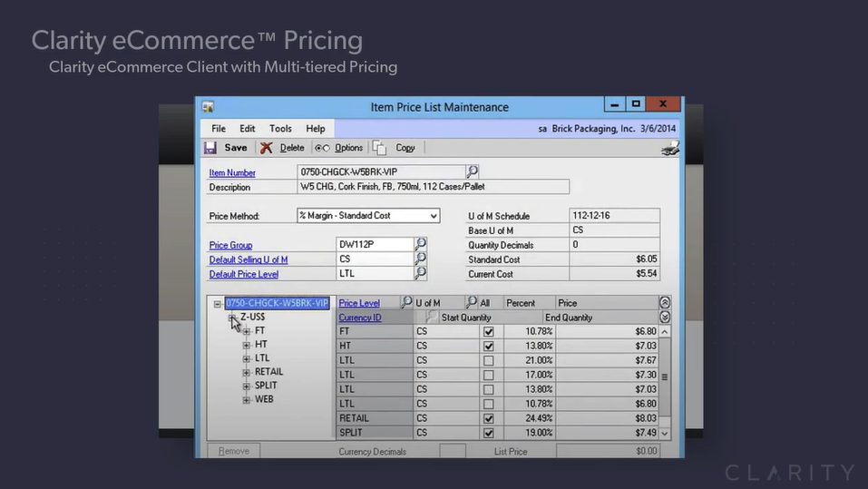868x489 pixels.
Task: Click the Options button label
Action: [349, 148]
